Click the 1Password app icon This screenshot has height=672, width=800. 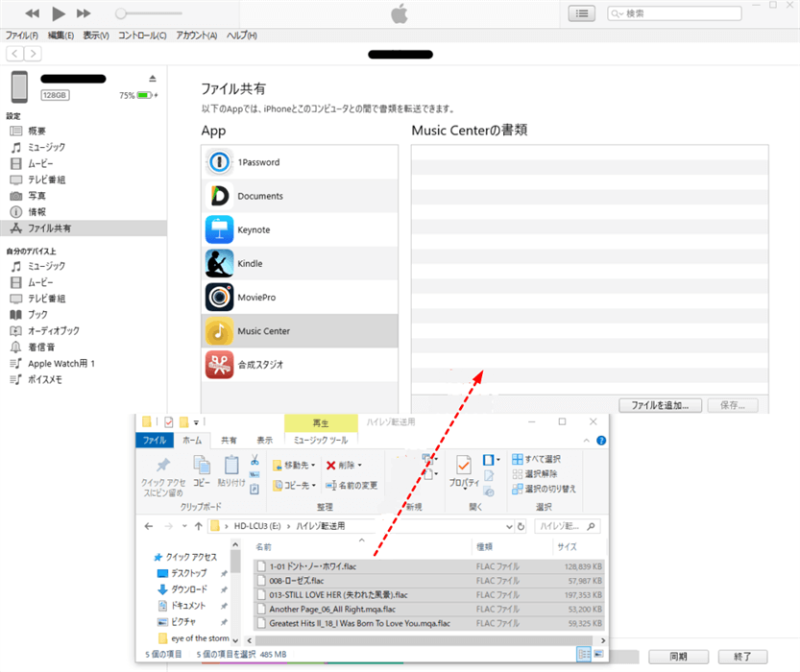219,162
